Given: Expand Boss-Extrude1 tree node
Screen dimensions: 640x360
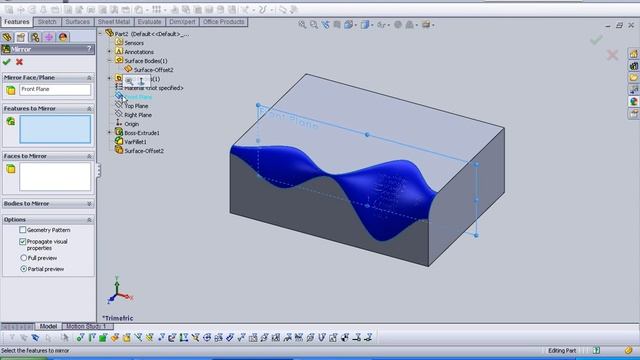Looking at the screenshot, I should pyautogui.click(x=109, y=132).
